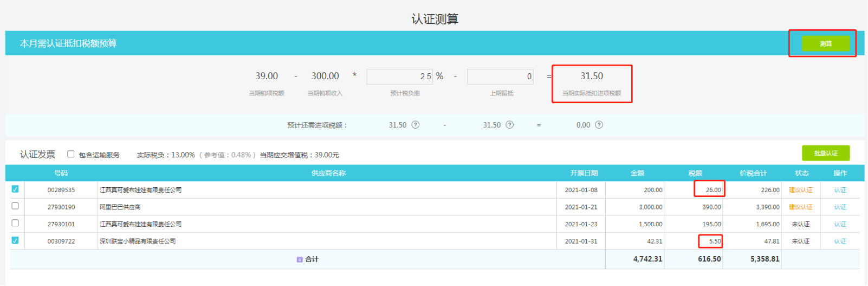Check invoice 27930190 row checkbox
Image resolution: width=868 pixels, height=286 pixels.
(15, 206)
